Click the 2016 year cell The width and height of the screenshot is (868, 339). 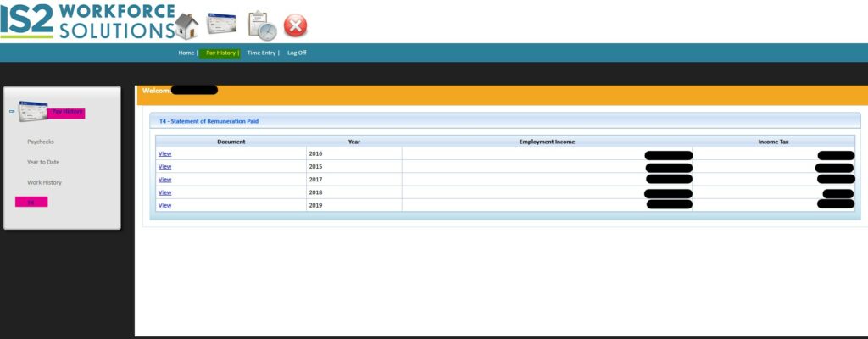[x=354, y=153]
